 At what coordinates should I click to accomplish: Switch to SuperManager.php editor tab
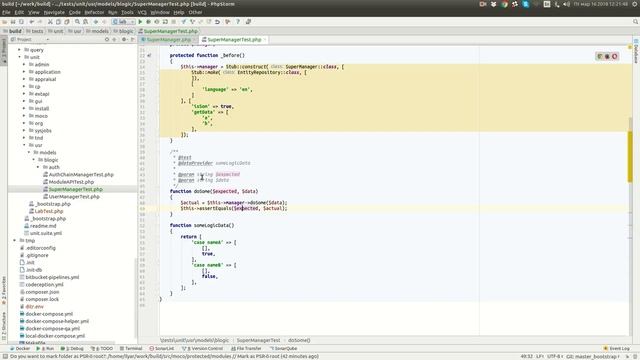pos(168,40)
